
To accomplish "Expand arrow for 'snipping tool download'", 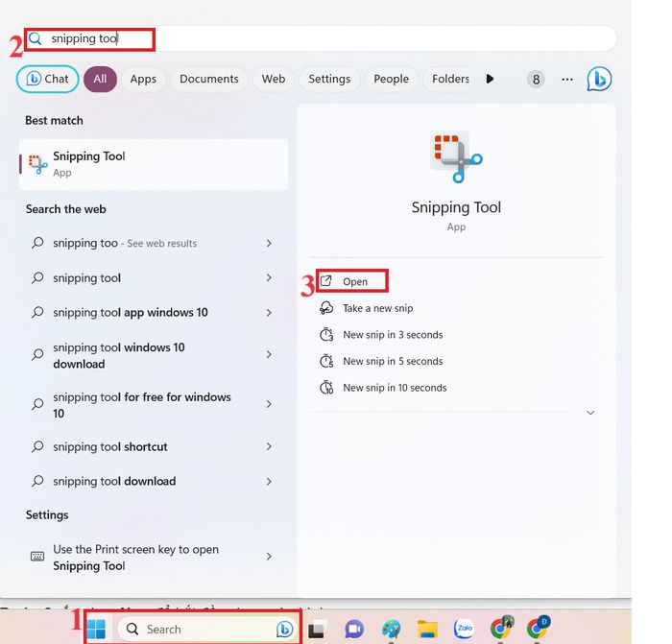I will [x=269, y=482].
